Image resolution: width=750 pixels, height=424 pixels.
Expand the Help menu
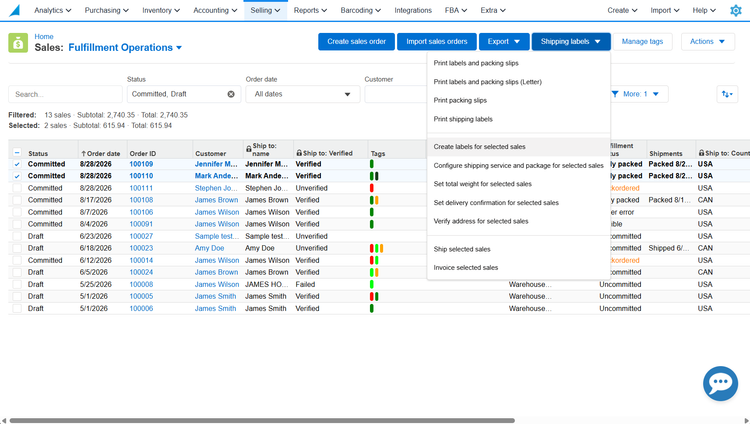pos(704,10)
